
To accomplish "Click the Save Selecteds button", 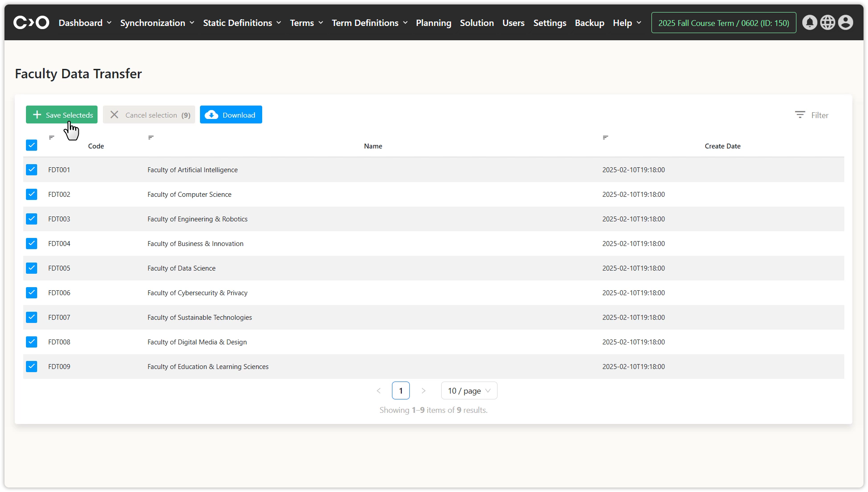I will 62,115.
